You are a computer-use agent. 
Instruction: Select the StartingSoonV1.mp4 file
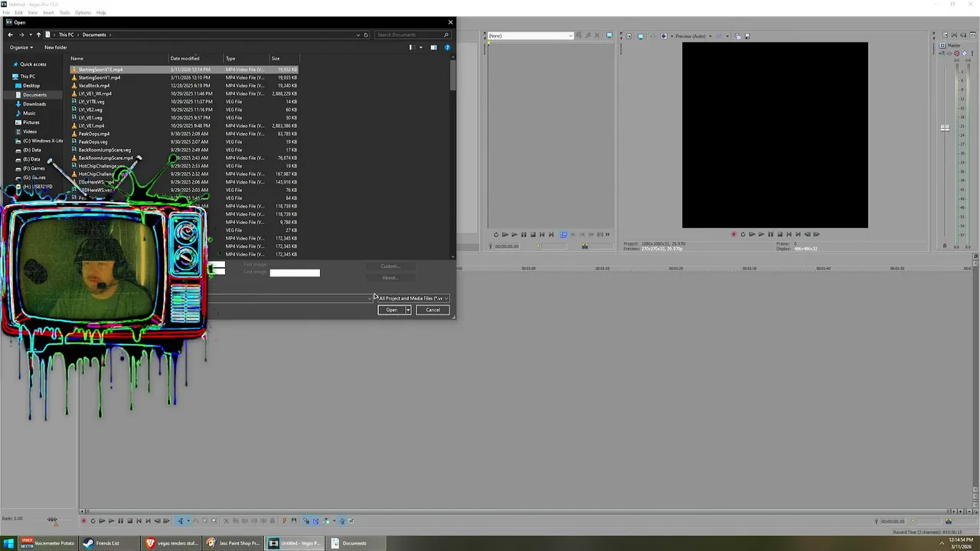(x=99, y=77)
